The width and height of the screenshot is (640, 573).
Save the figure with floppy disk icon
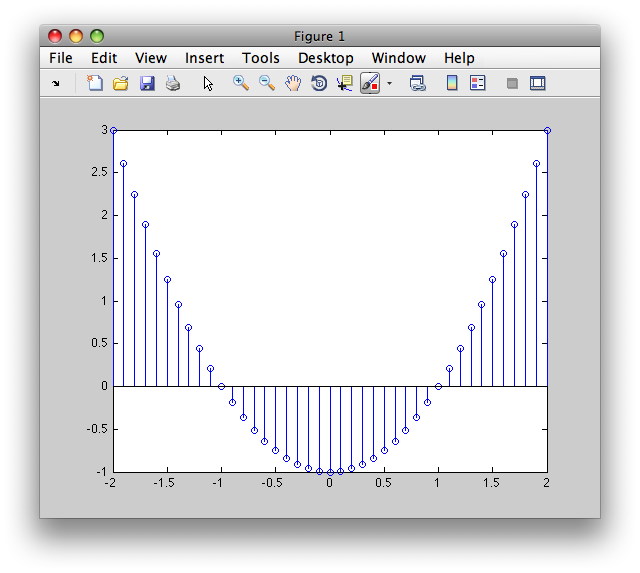[147, 83]
